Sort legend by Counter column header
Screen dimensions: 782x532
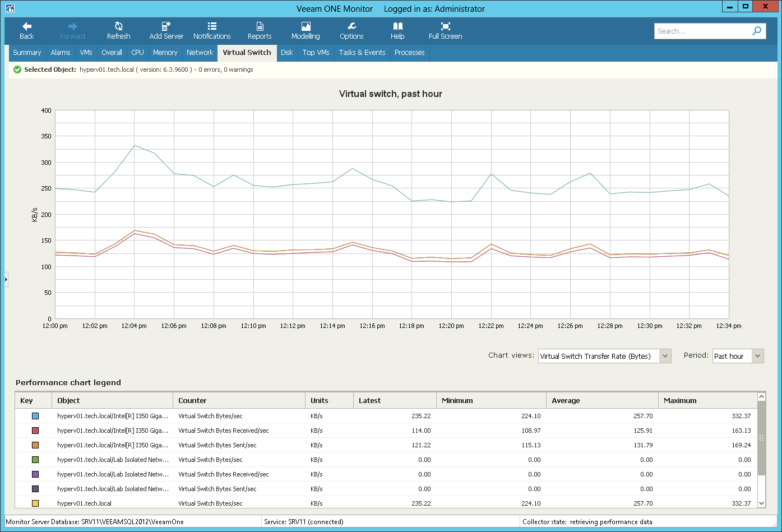point(239,400)
